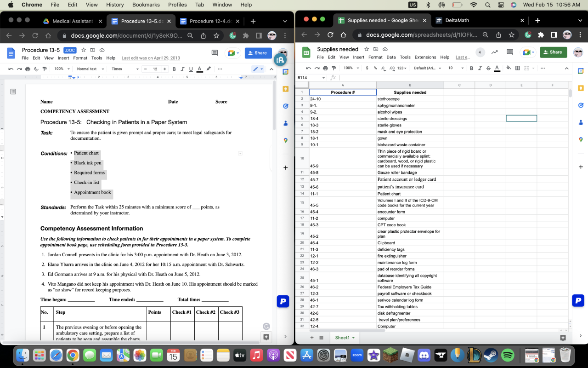Open the Explore button in Sheets

pos(563,338)
